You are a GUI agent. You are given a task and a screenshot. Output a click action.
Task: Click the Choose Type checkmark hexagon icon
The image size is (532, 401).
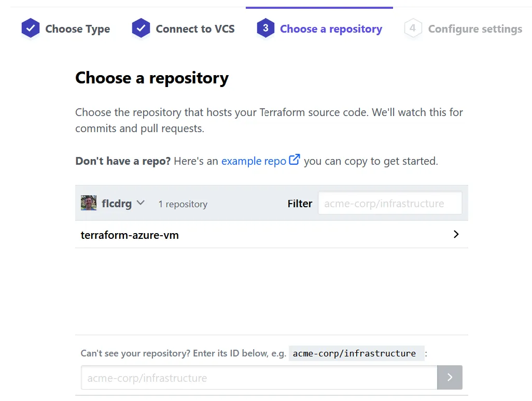pos(31,28)
